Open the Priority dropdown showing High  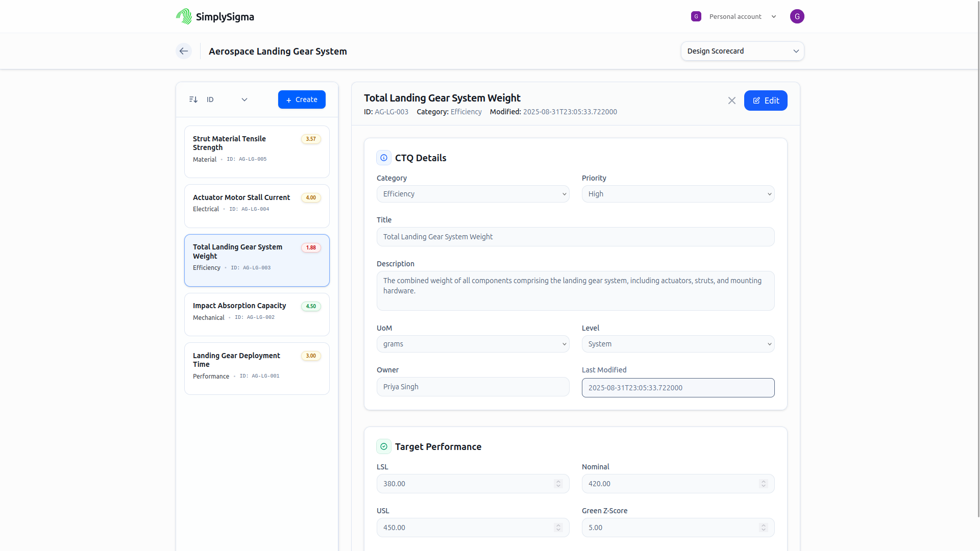[x=678, y=194]
